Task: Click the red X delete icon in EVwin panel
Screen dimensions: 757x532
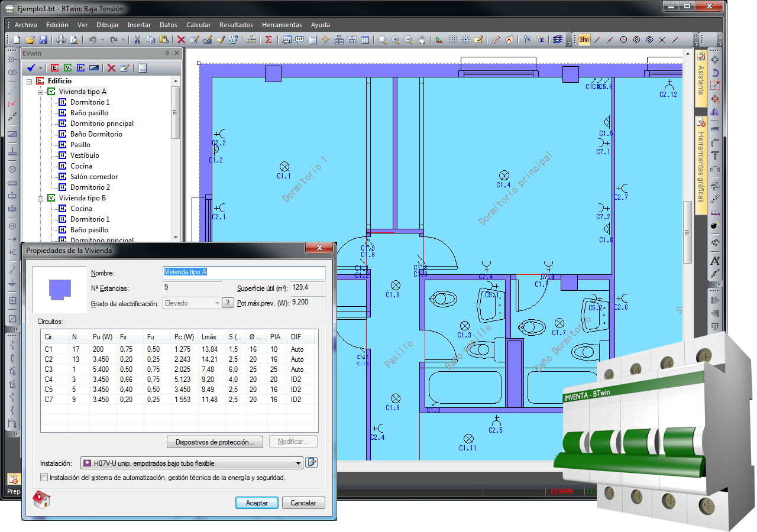Action: click(111, 68)
